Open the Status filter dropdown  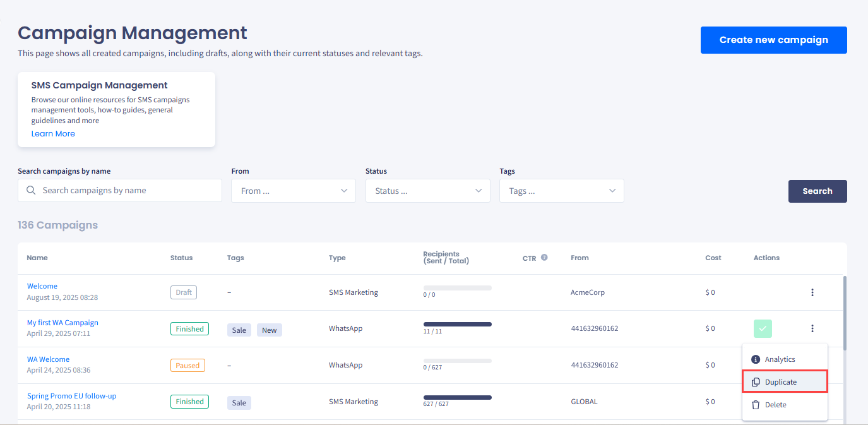428,191
